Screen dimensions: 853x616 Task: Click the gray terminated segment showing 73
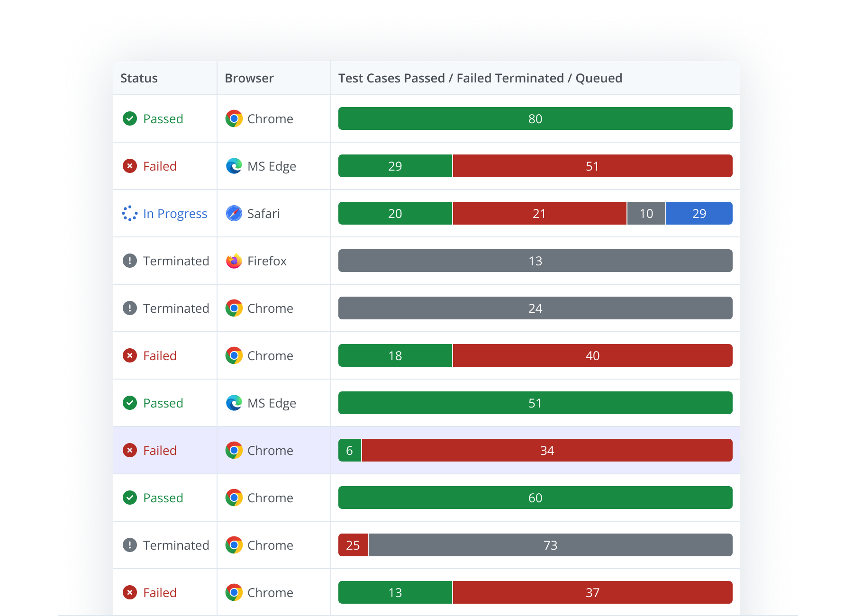click(550, 545)
